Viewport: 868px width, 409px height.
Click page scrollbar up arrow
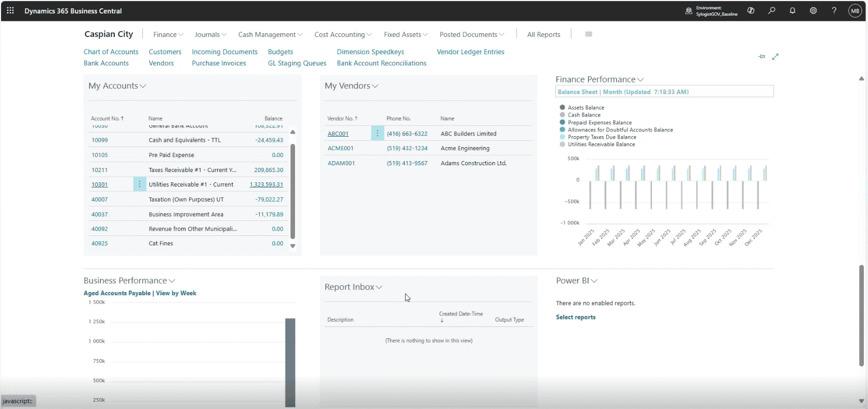[x=861, y=79]
